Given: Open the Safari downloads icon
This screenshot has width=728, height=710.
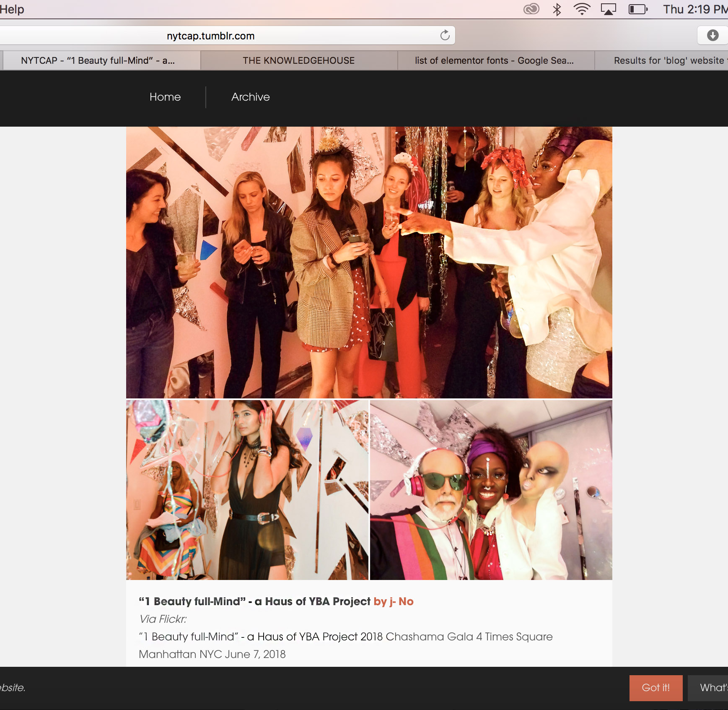Looking at the screenshot, I should 712,36.
